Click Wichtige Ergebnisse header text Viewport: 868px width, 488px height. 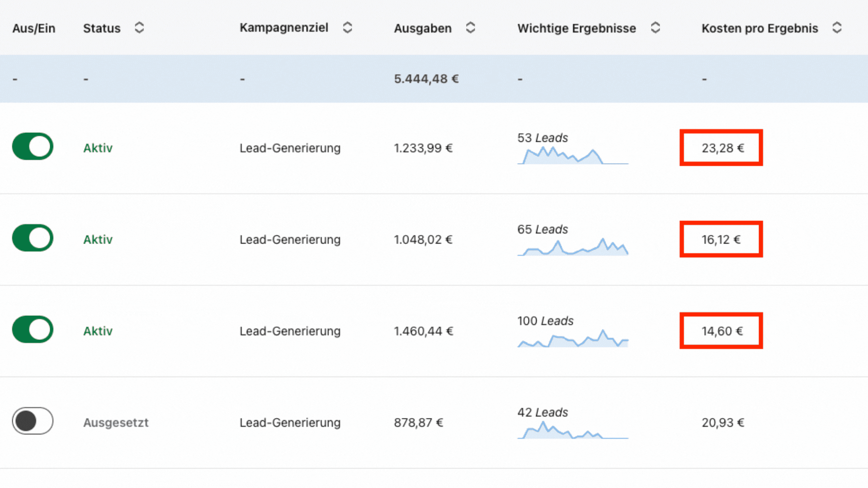576,28
